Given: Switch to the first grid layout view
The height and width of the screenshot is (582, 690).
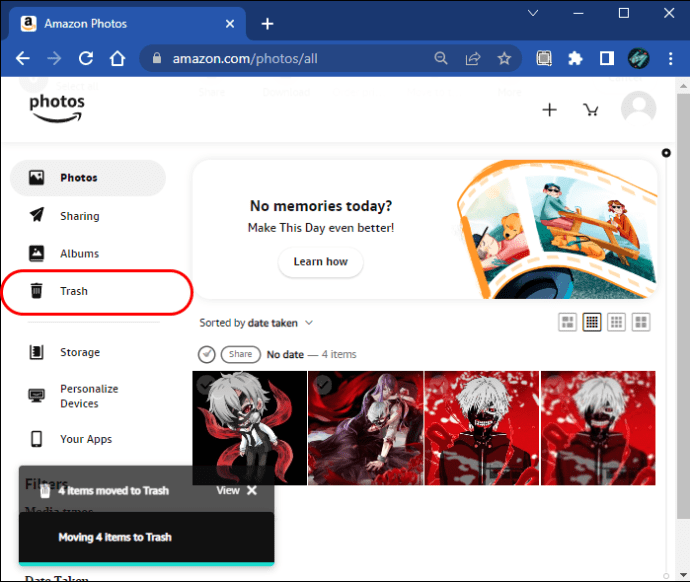Looking at the screenshot, I should click(x=568, y=322).
